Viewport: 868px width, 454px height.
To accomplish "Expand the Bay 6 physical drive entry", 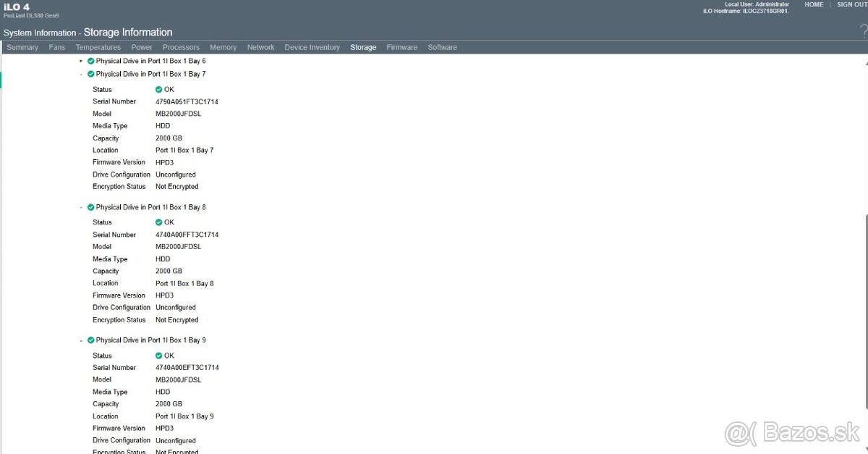I will click(x=81, y=62).
